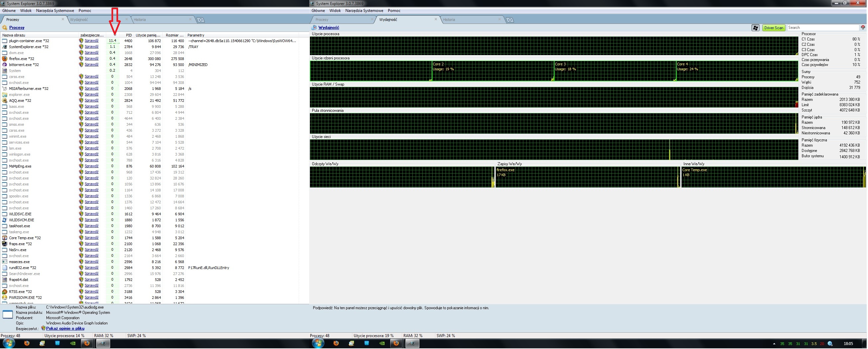Image resolution: width=868 pixels, height=349 pixels.
Task: Close the Procesy tab in left window
Action: tap(63, 19)
